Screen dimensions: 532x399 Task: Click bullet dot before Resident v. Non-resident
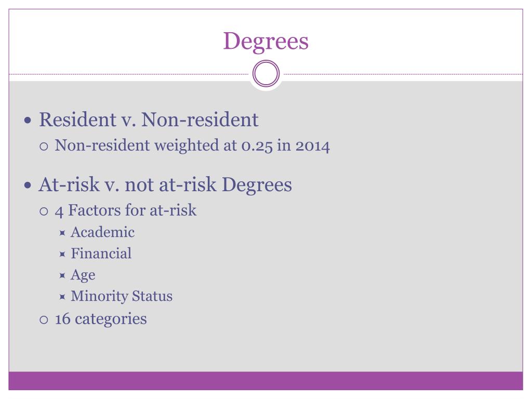point(28,120)
